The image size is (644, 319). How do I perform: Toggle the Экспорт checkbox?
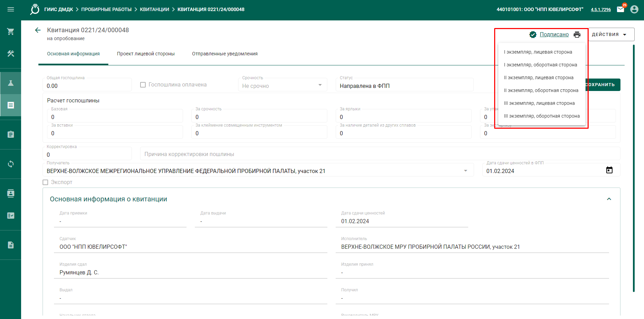pyautogui.click(x=45, y=182)
